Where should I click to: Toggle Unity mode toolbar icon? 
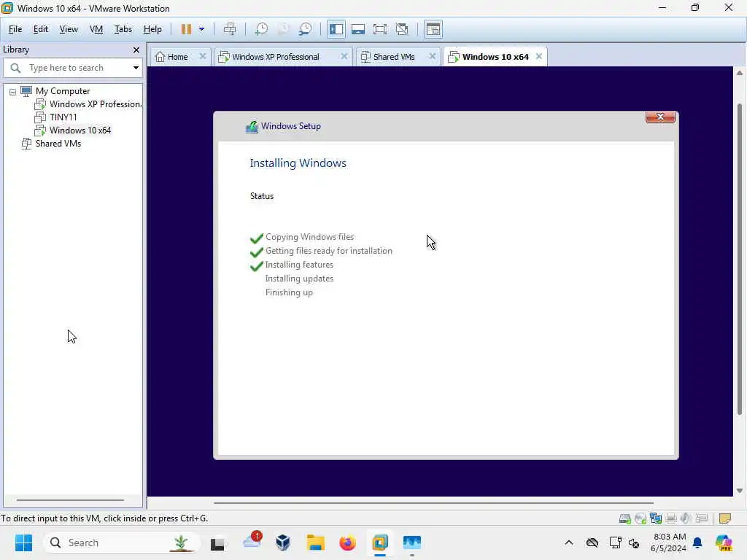click(x=403, y=29)
